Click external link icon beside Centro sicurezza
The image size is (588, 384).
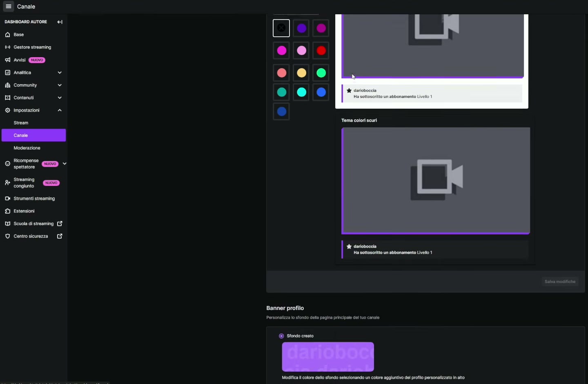(60, 237)
